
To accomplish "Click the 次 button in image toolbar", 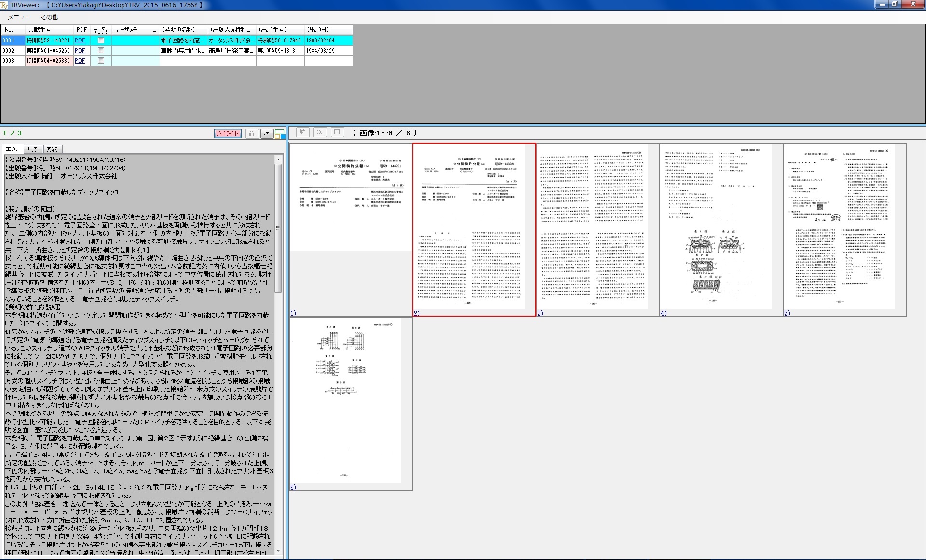I will tap(319, 133).
